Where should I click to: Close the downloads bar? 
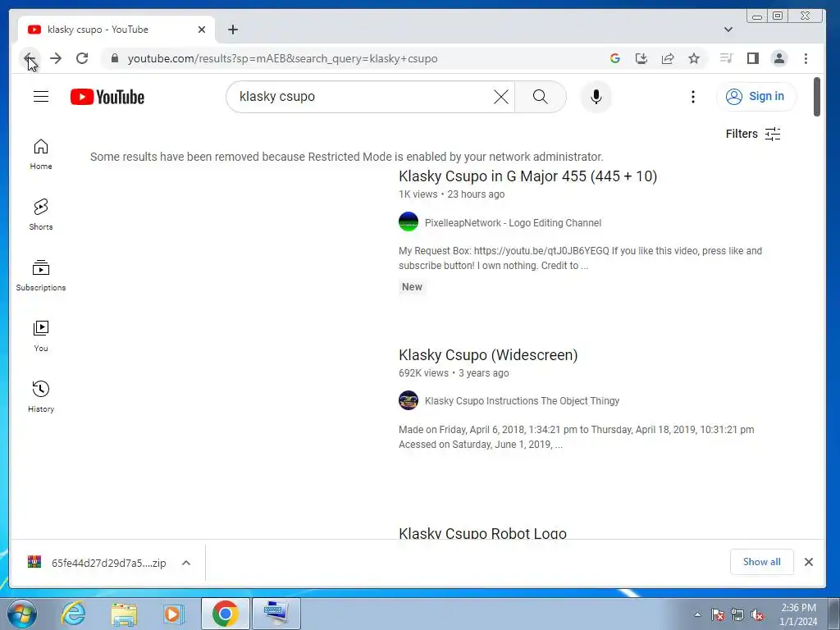[808, 561]
